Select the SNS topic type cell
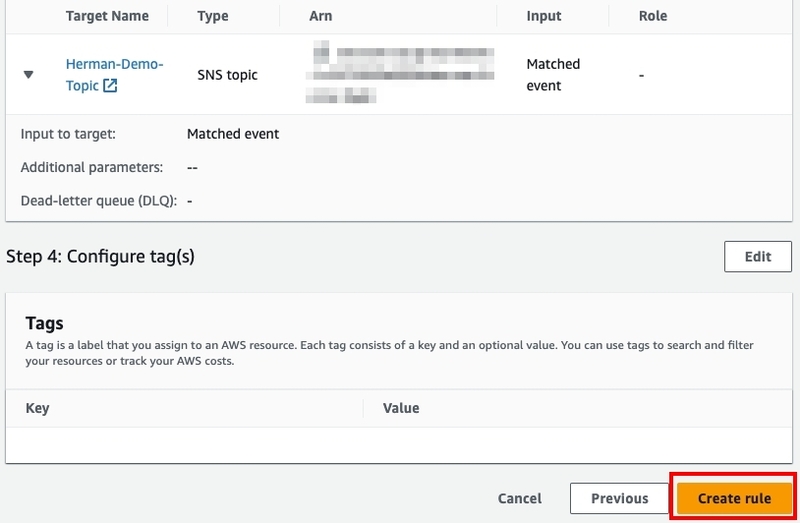Viewport: 800px width, 523px height. tap(228, 75)
